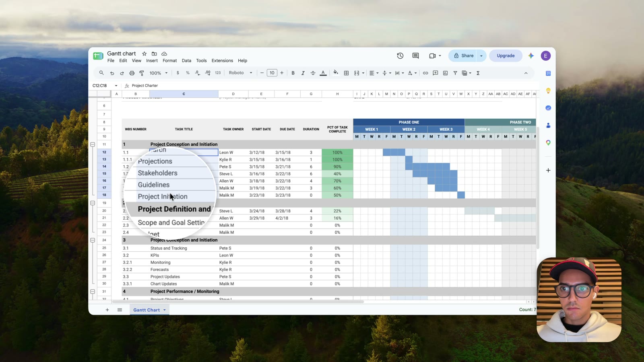Click the paint format roller icon

coord(142,73)
